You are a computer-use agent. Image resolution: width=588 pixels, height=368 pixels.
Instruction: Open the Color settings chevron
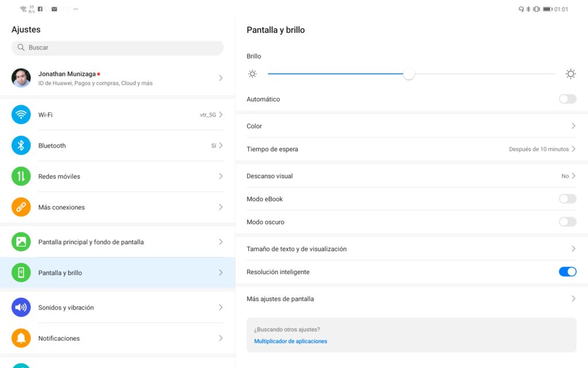[x=573, y=126]
